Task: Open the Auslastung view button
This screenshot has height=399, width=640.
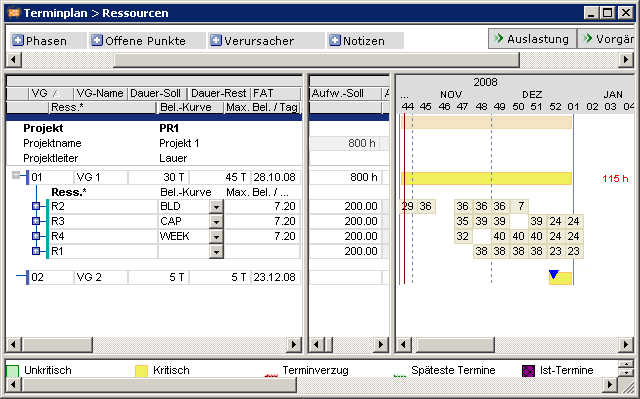Action: coord(532,39)
